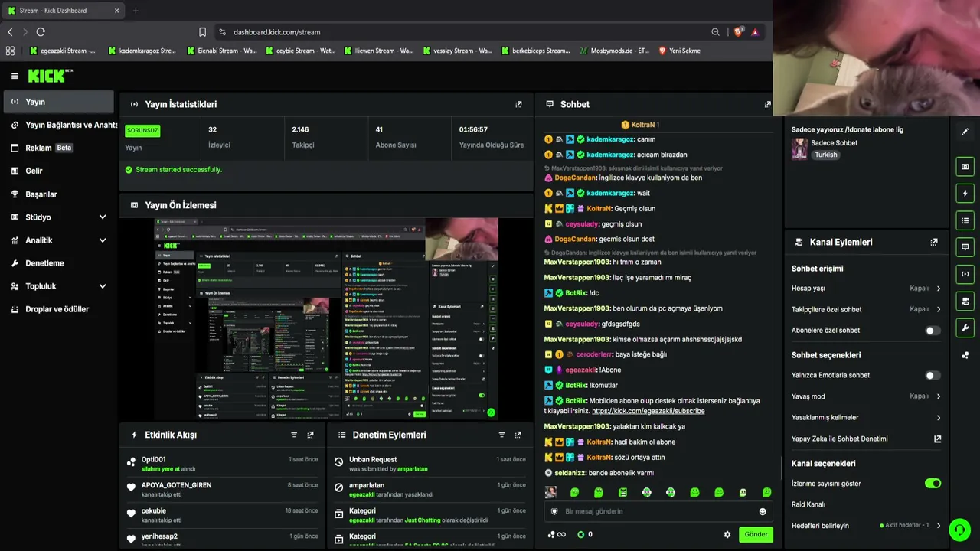Open the Brave Shields icon in address bar

point(738,32)
